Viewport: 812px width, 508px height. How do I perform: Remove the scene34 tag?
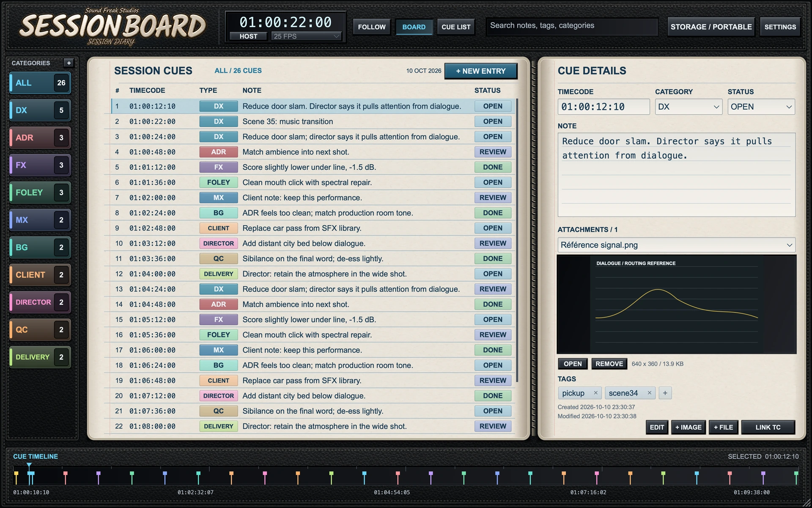coord(649,393)
